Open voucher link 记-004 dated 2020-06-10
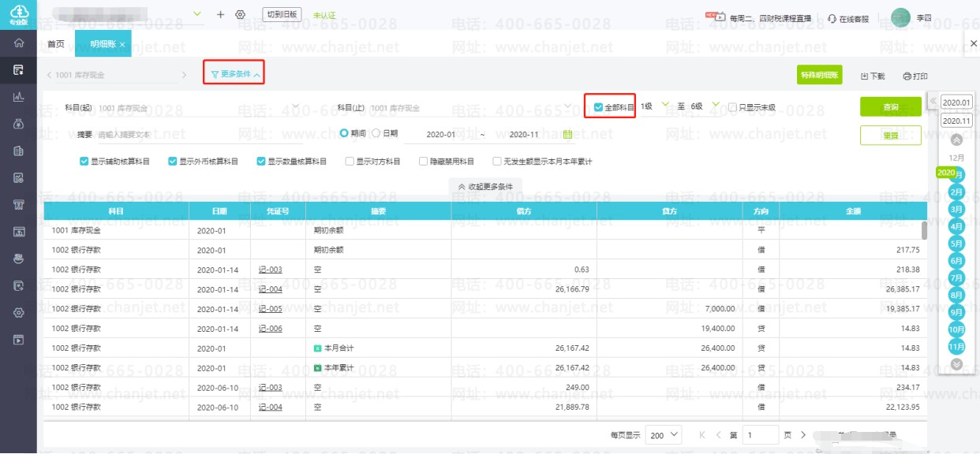The height and width of the screenshot is (454, 980). tap(271, 407)
